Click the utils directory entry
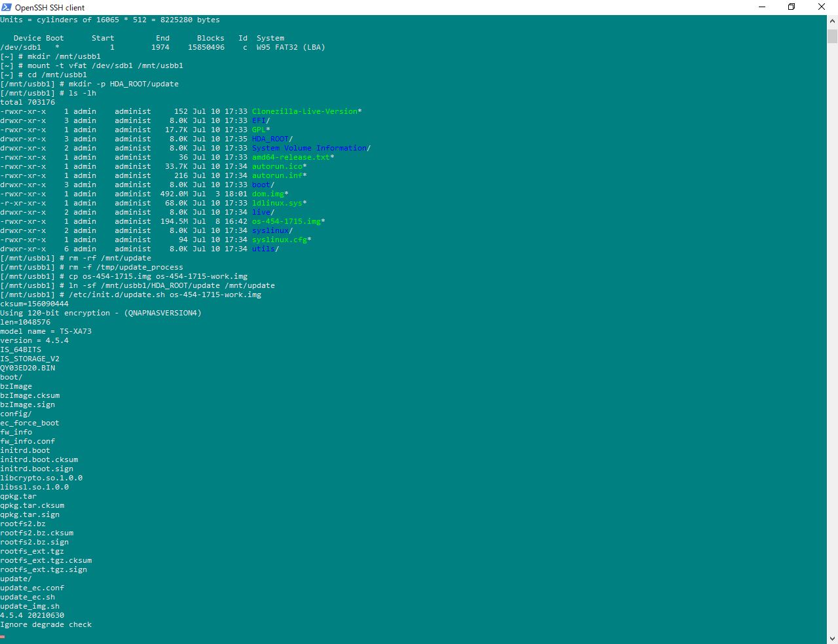This screenshot has width=838, height=644. coord(263,249)
